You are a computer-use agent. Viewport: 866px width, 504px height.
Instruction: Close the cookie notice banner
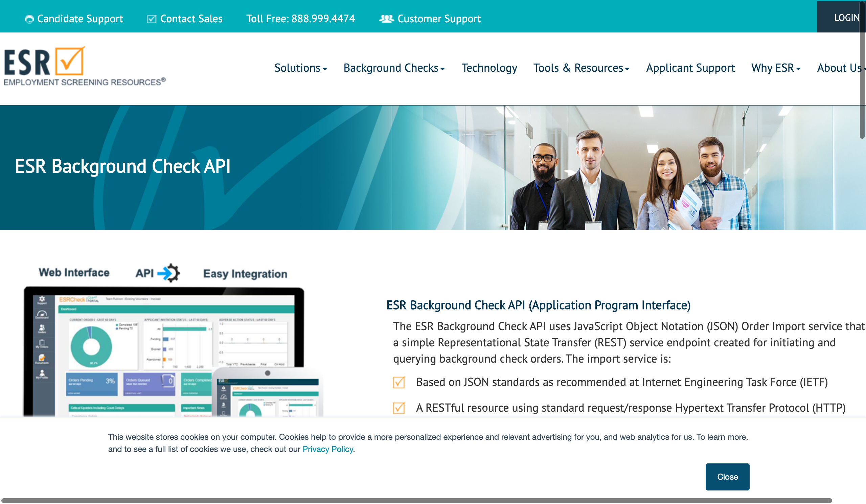(x=728, y=477)
